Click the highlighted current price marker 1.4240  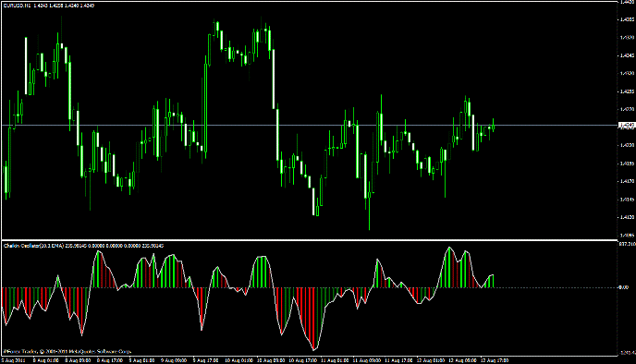click(x=626, y=126)
